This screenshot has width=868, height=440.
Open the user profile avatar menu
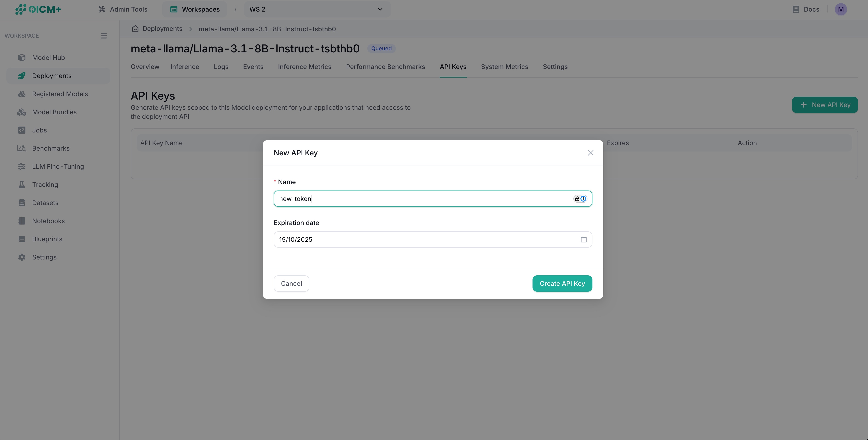click(841, 9)
